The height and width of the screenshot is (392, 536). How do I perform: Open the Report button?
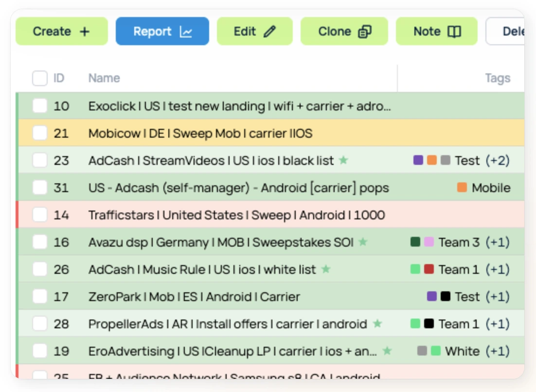(162, 31)
